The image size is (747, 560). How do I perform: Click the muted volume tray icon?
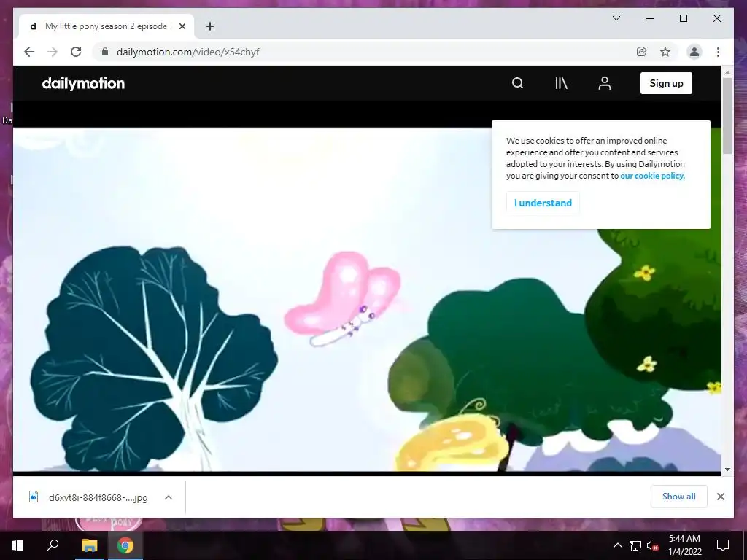(x=653, y=545)
